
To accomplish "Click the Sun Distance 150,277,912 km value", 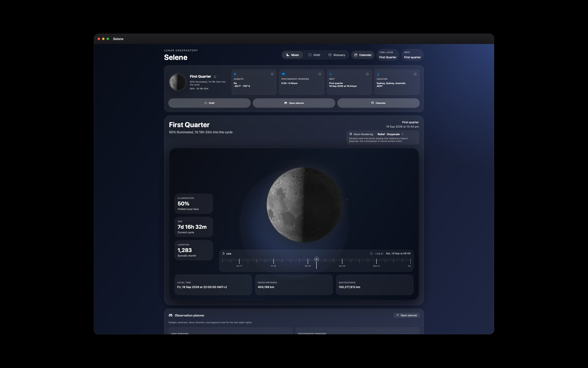I will tap(349, 287).
